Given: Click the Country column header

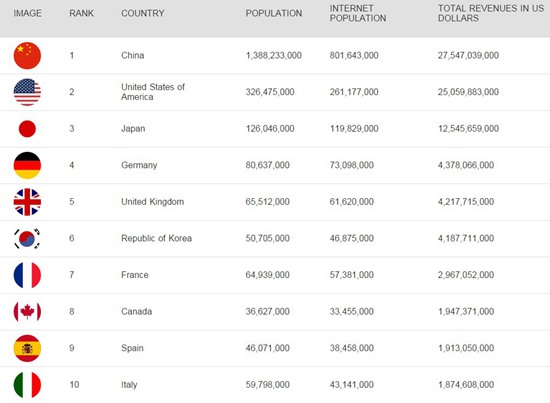Looking at the screenshot, I should click(143, 13).
